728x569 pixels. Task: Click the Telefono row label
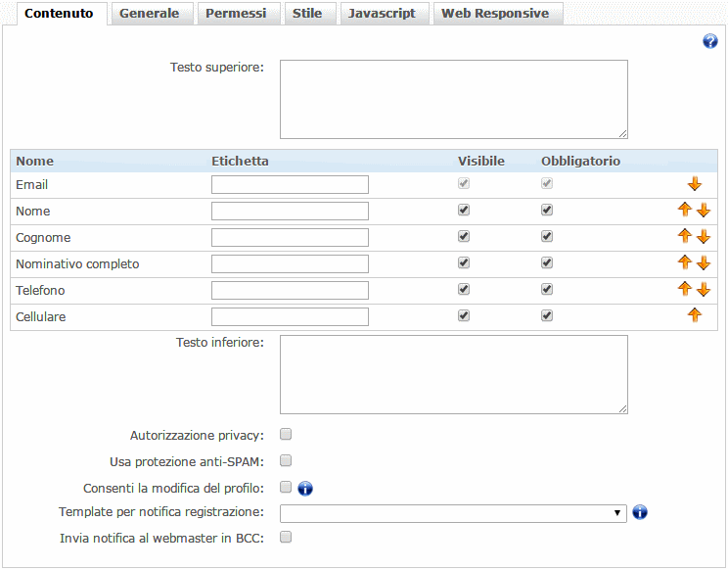pyautogui.click(x=40, y=291)
